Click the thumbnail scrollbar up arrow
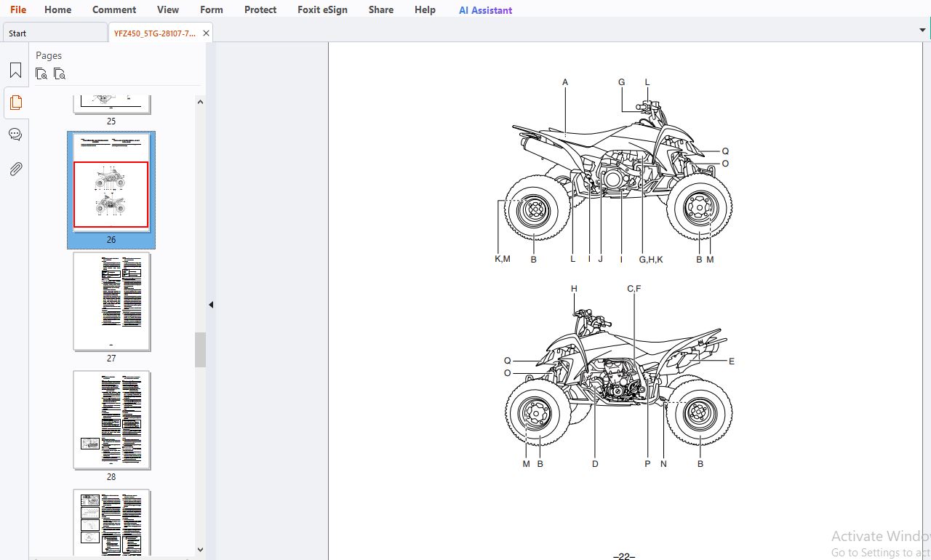 click(200, 101)
